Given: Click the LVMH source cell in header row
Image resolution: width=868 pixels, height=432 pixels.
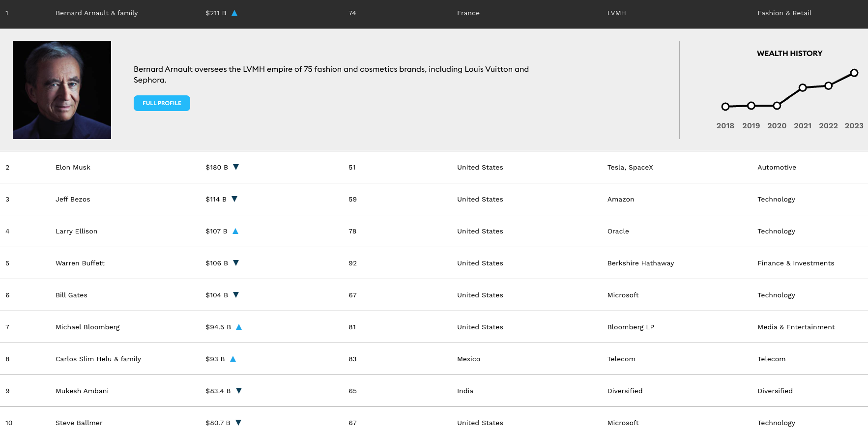Looking at the screenshot, I should click(616, 13).
